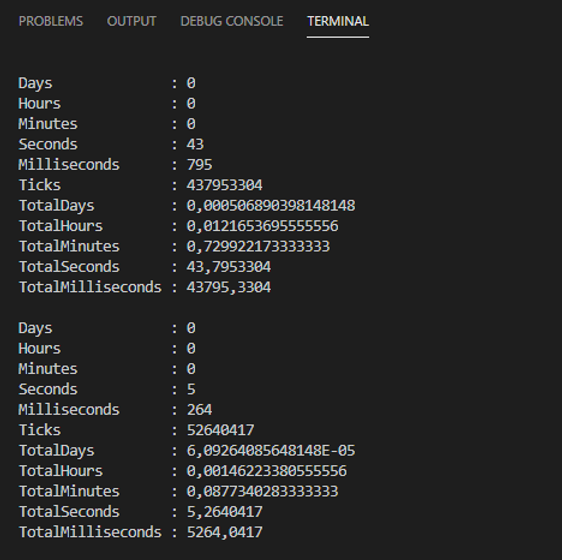
Task: Click the first Ticks value 437953304
Action: click(x=224, y=185)
